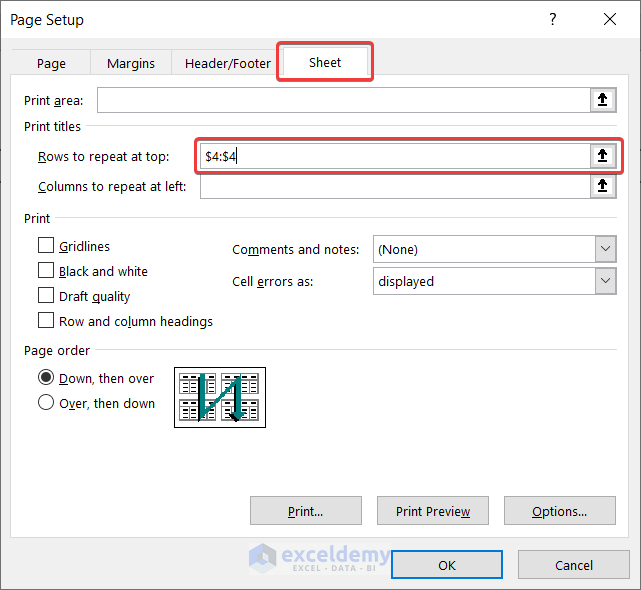Image resolution: width=641 pixels, height=590 pixels.
Task: Select Down, then over radio button
Action: point(46,378)
